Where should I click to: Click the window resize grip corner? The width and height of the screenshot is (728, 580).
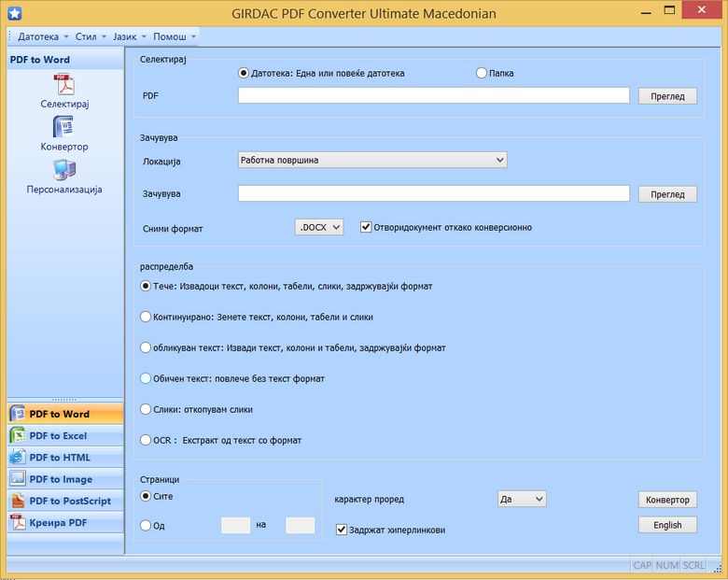pos(719,568)
